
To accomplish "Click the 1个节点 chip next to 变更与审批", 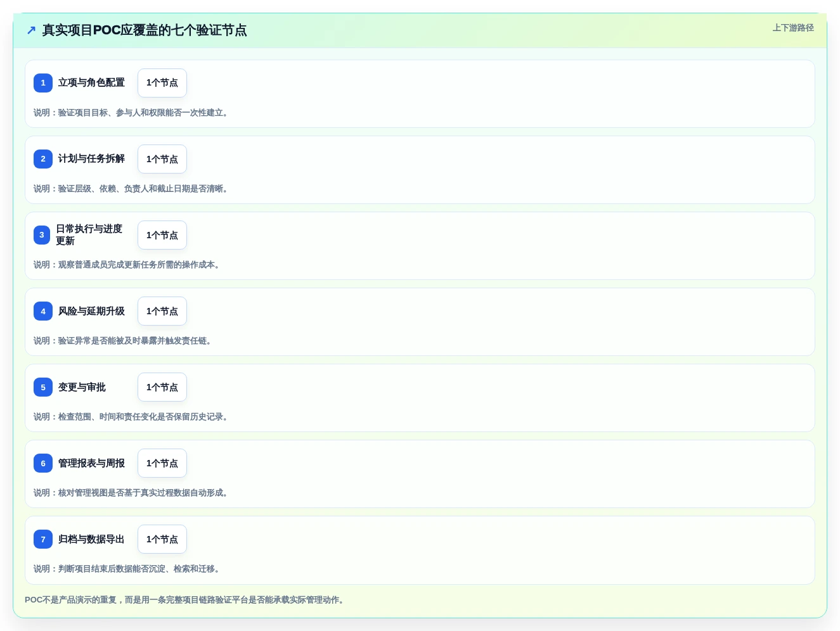I will point(162,387).
